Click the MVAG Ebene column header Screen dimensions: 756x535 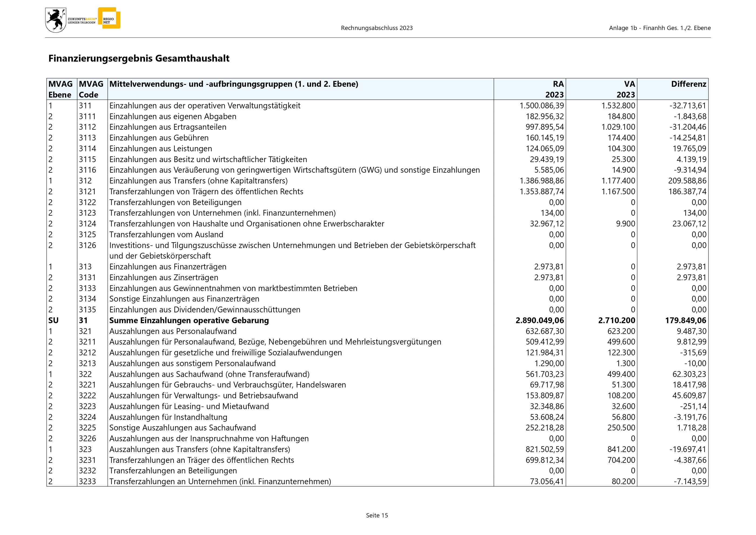click(x=60, y=89)
